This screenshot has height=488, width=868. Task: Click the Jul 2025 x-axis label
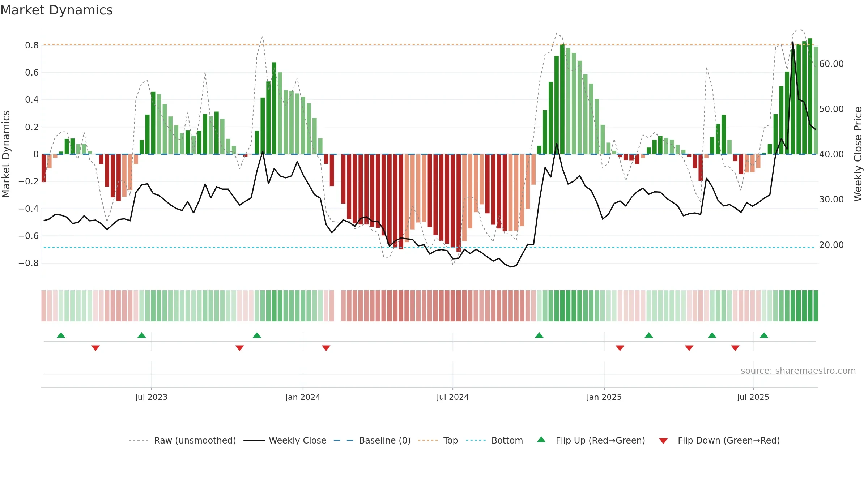[x=753, y=397]
